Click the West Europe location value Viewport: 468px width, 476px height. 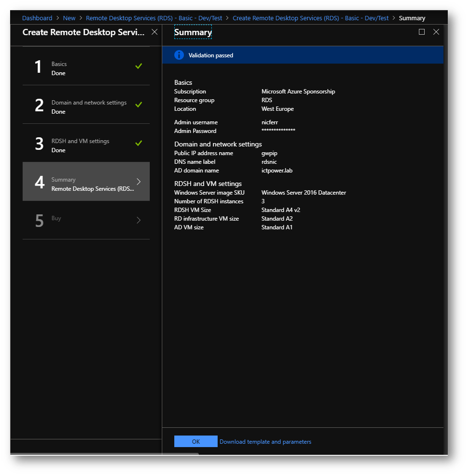[x=277, y=109]
